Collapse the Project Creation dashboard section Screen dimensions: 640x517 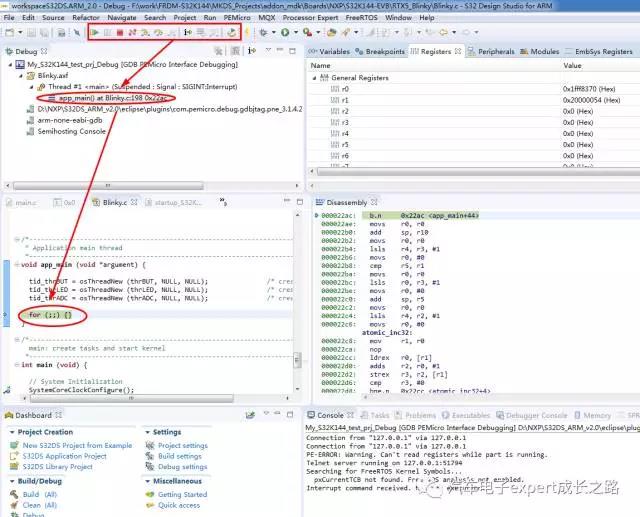(12, 432)
